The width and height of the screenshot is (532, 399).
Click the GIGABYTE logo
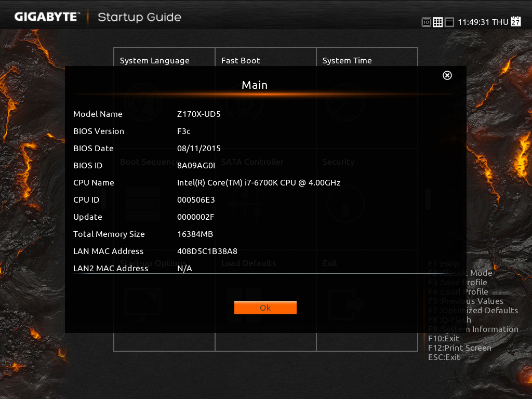(47, 17)
